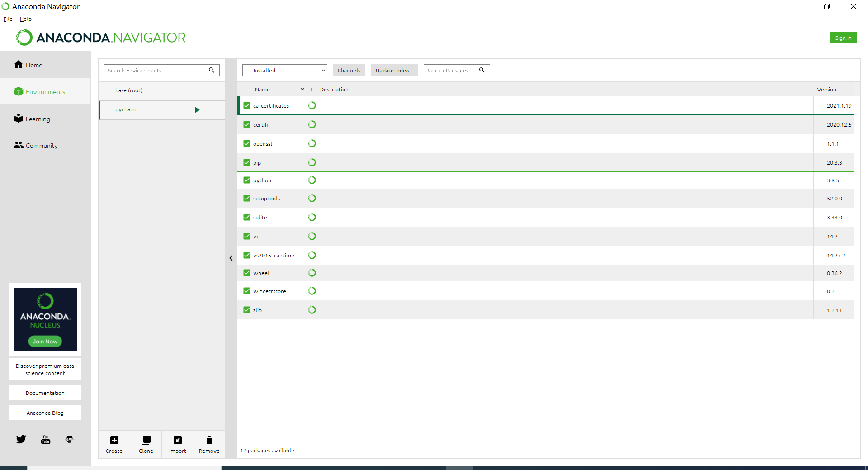Click the setuptools package type icon

pyautogui.click(x=312, y=198)
